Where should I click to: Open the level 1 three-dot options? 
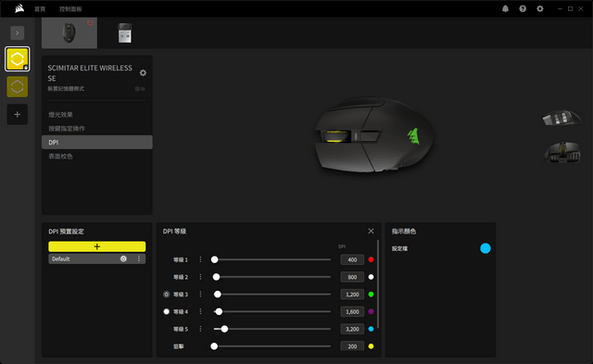pyautogui.click(x=200, y=259)
